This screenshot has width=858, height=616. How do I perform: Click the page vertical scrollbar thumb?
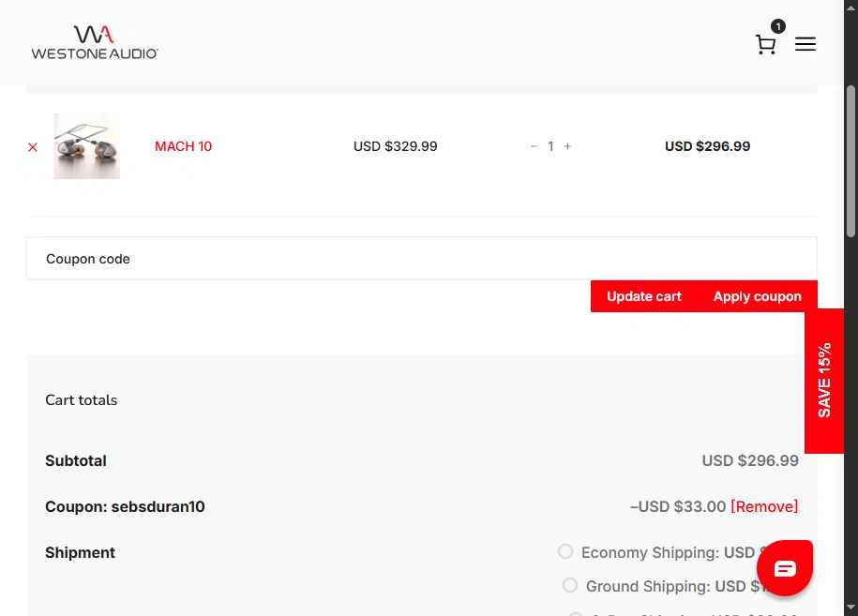[x=850, y=161]
